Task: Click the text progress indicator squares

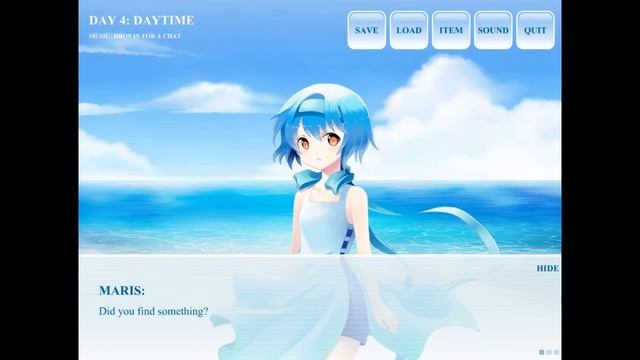Action: click(x=549, y=352)
